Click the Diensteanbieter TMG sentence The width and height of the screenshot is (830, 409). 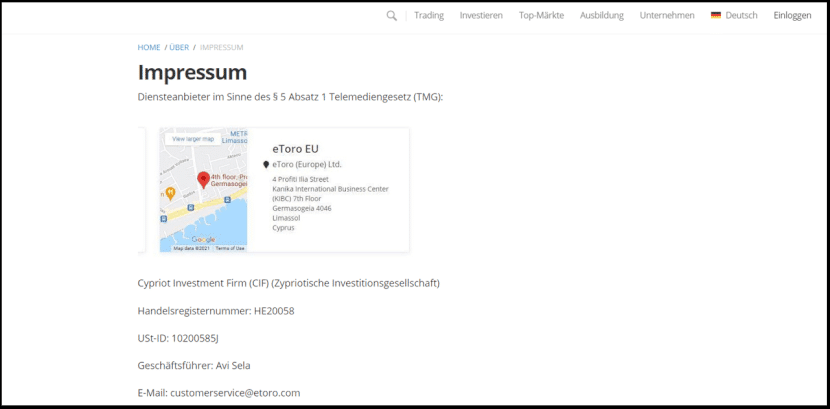pos(290,97)
